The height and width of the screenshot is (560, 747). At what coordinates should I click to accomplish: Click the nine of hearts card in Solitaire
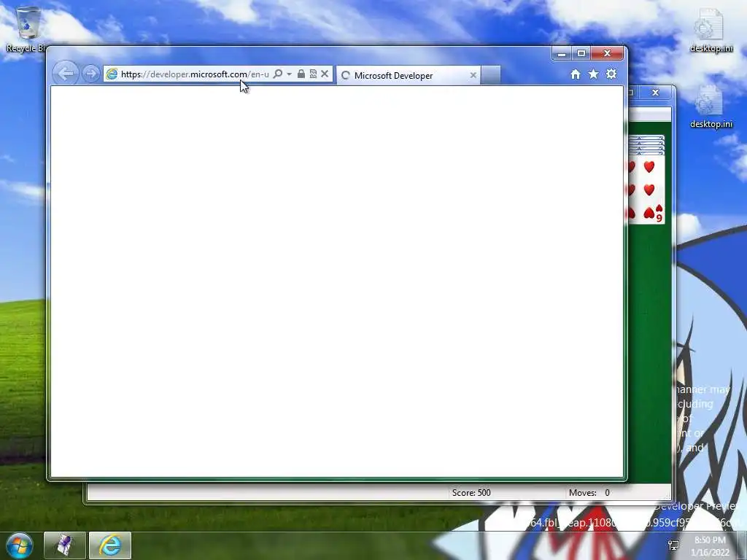[647, 190]
